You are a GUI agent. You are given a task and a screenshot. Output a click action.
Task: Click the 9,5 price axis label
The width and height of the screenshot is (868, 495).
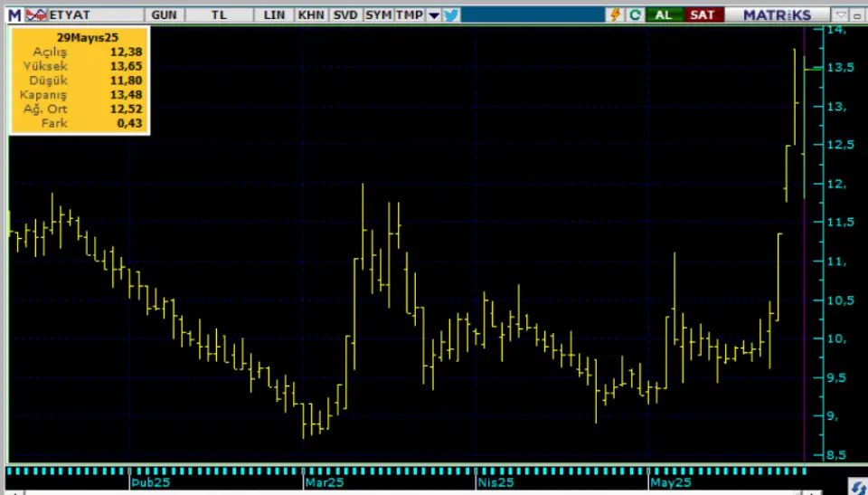(x=836, y=377)
